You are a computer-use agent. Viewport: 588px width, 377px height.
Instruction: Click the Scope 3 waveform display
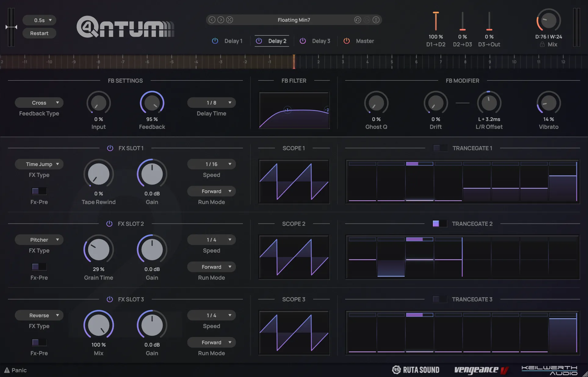click(x=294, y=333)
